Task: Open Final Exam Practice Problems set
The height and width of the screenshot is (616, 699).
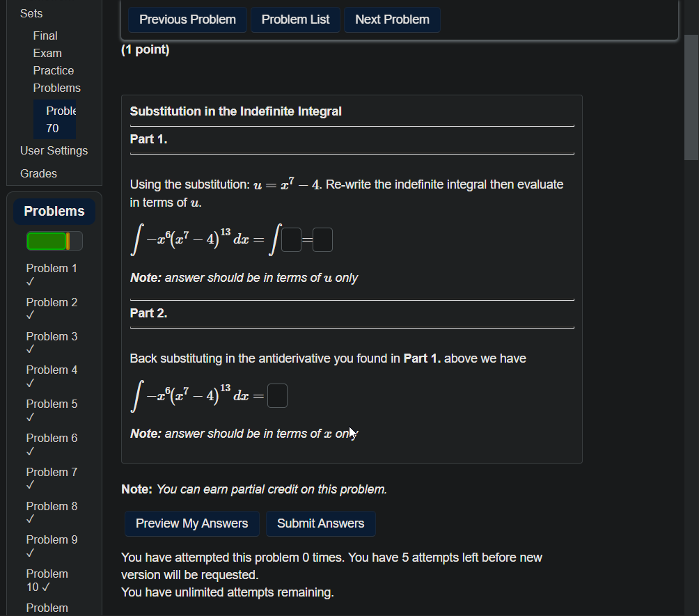Action: coord(56,61)
